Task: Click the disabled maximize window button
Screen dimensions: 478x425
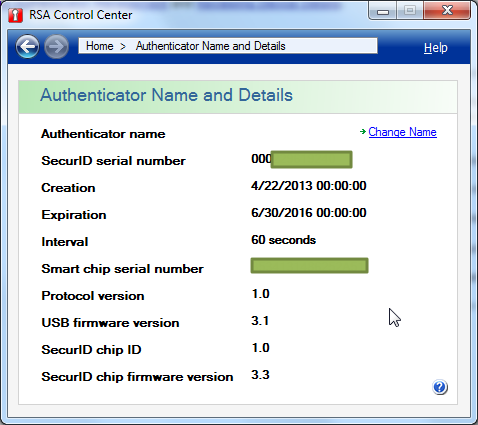Action: pos(410,11)
